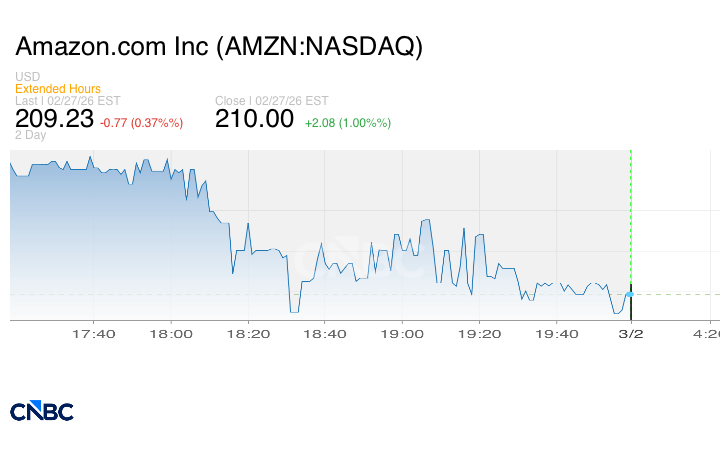The image size is (720, 450).
Task: Click the last price 209.23
Action: pyautogui.click(x=54, y=119)
